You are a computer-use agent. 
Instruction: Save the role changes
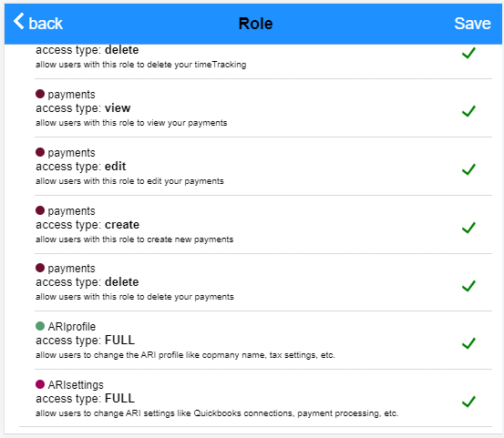tap(472, 24)
